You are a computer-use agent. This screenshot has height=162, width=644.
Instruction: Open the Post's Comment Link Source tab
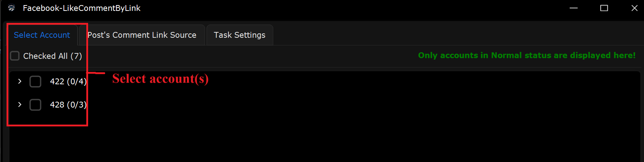coord(142,35)
